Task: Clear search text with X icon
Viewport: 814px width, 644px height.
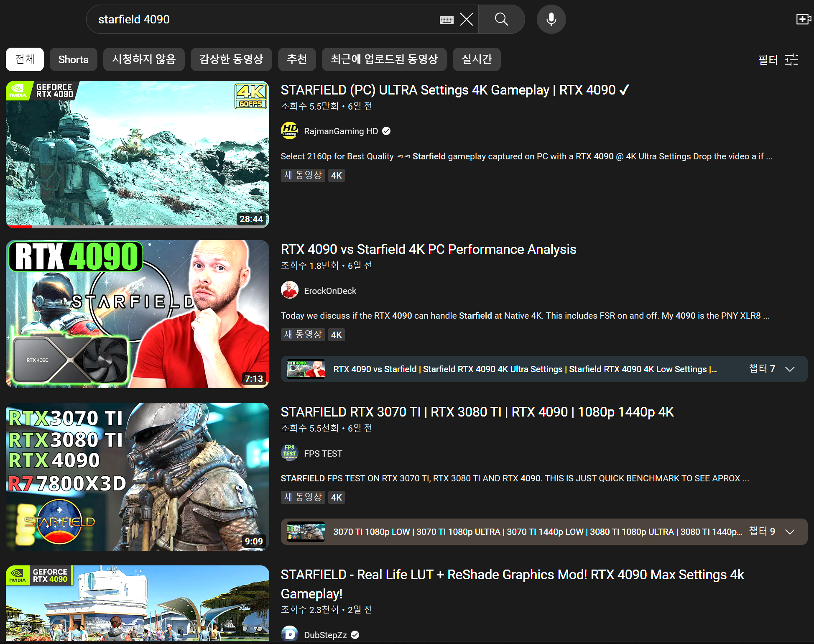Action: [466, 19]
